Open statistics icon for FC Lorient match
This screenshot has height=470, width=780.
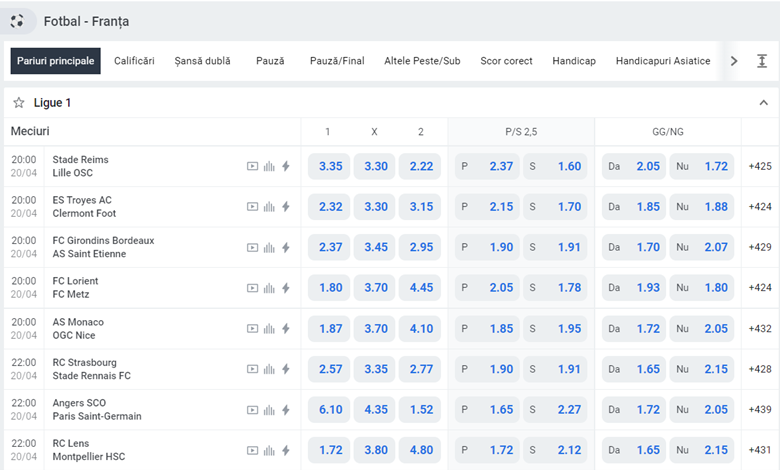click(269, 288)
